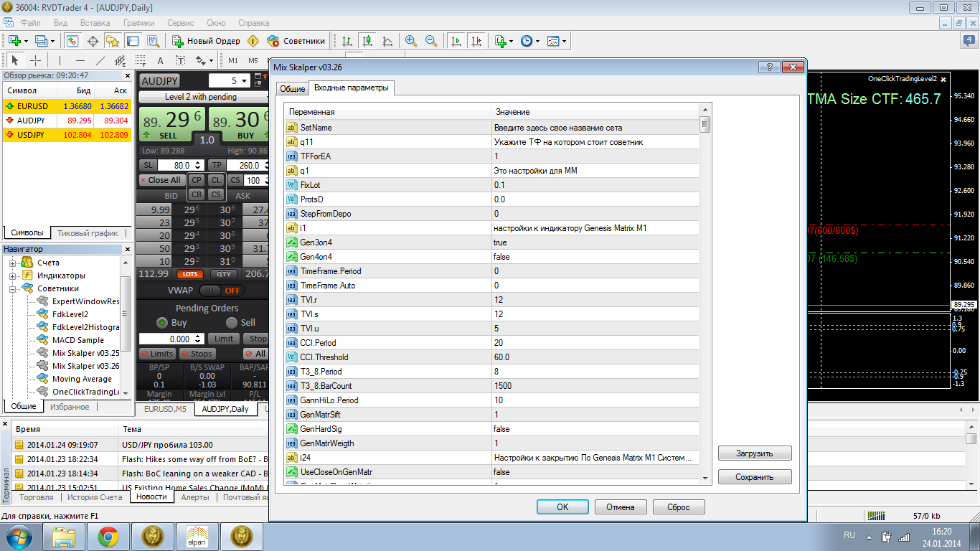Select the trendline drawing tool
Viewport: 980px width, 551px height.
coord(100,60)
